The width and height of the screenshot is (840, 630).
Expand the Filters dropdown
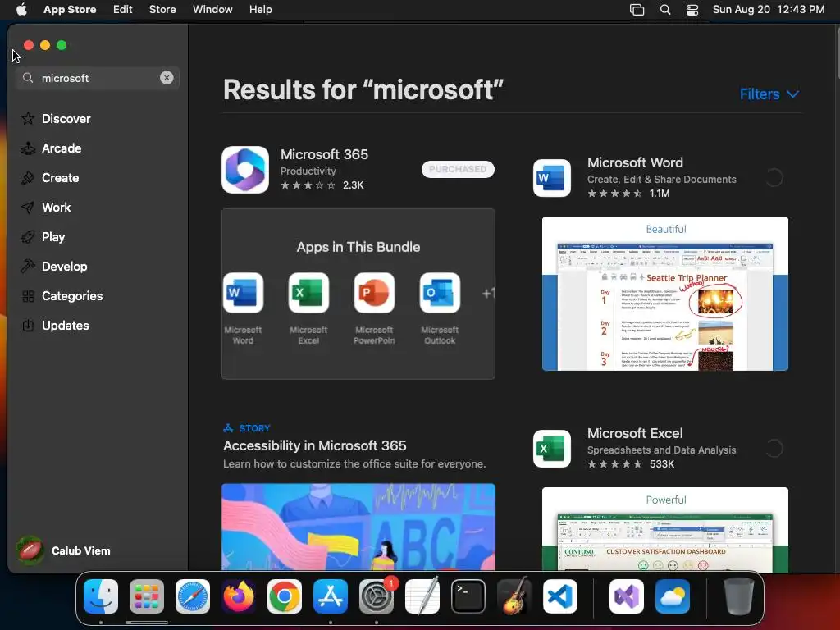point(769,94)
